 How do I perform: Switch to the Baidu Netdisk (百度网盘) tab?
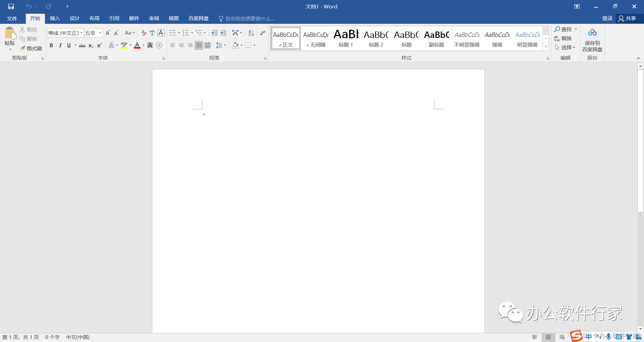coord(199,18)
